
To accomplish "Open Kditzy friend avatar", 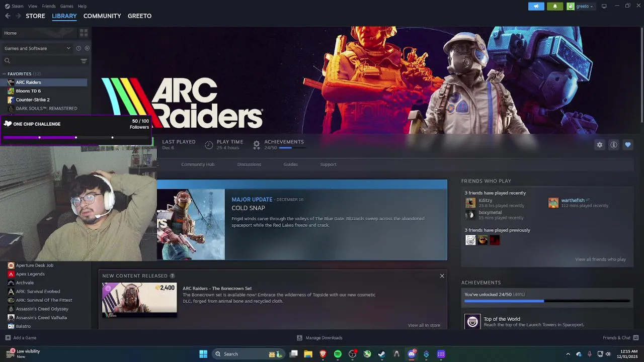I will [x=470, y=203].
